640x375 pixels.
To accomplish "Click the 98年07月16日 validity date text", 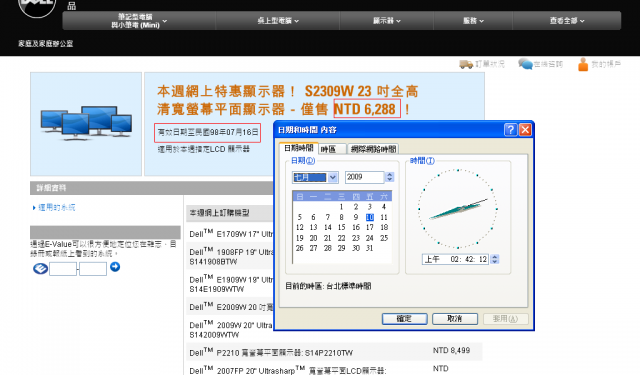I will tap(207, 132).
